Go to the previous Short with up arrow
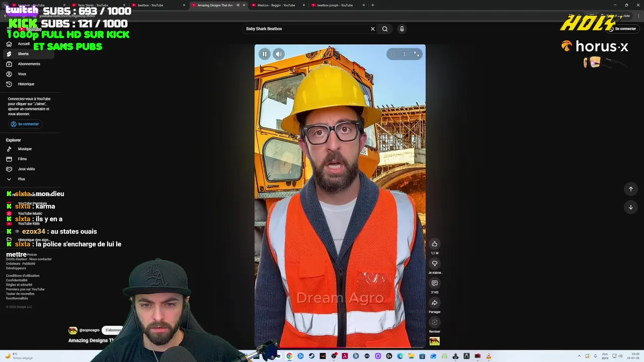 631,189
